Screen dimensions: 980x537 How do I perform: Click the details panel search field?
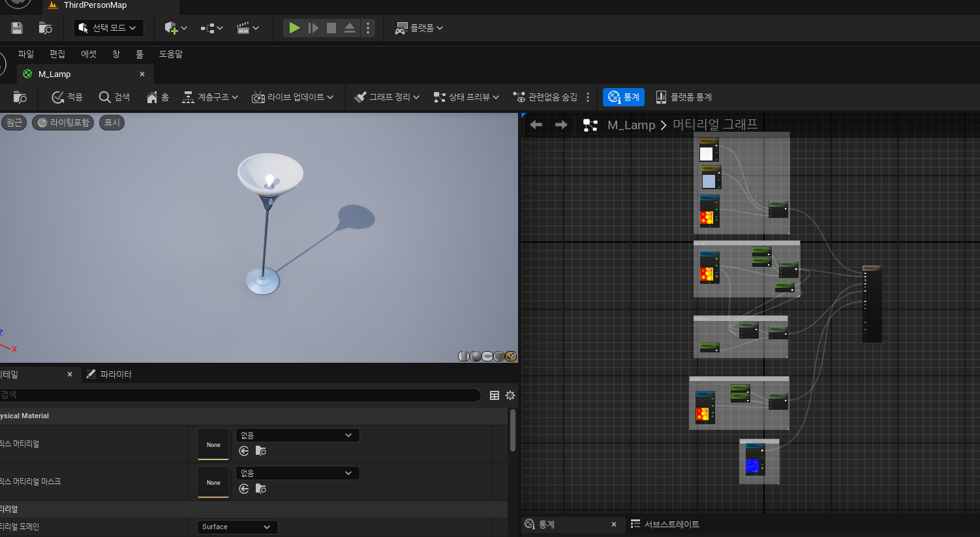click(x=240, y=395)
